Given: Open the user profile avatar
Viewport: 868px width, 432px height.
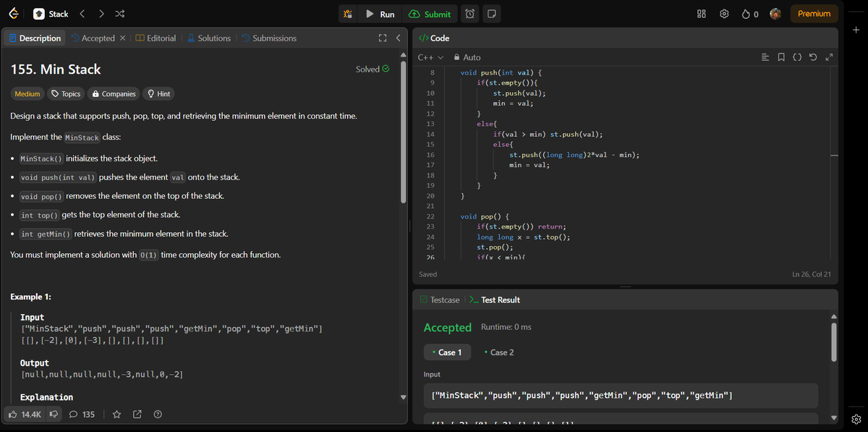Looking at the screenshot, I should point(776,14).
